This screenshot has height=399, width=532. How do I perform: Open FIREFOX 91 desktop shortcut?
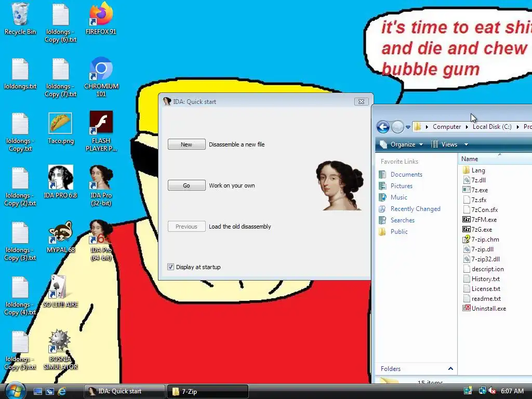(101, 19)
